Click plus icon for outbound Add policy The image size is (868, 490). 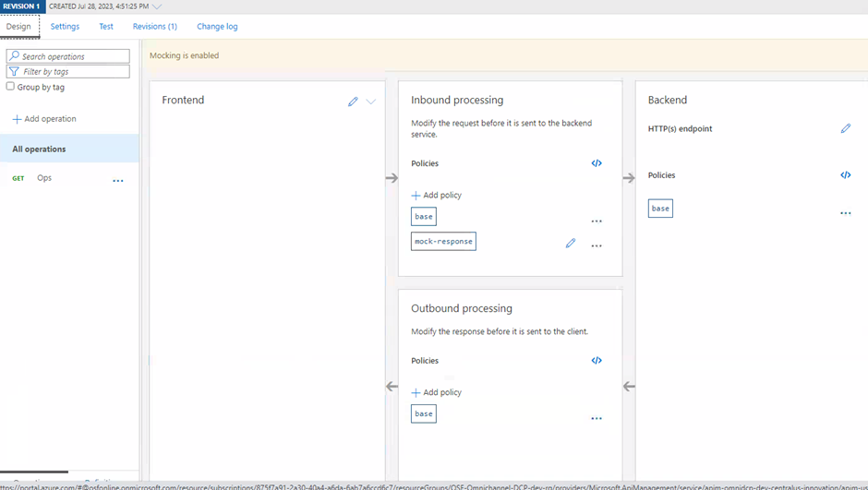tap(416, 393)
